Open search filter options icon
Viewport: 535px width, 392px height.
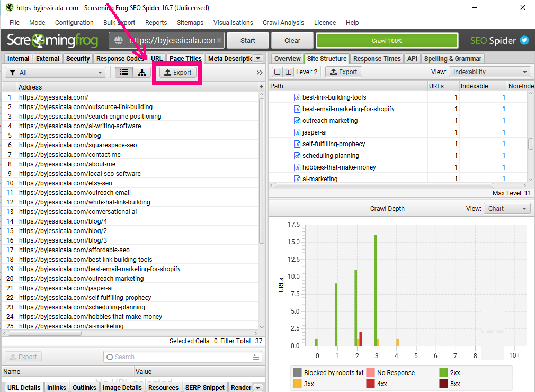tap(255, 357)
